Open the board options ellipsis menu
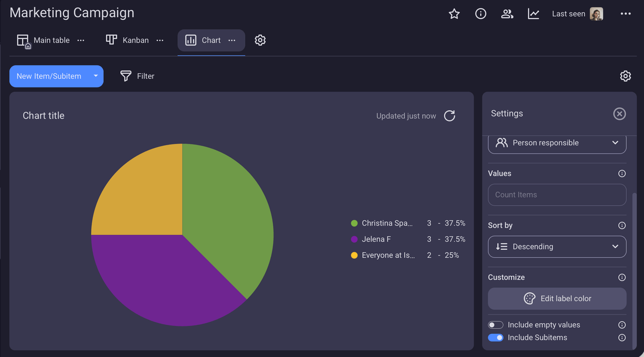 coord(626,14)
